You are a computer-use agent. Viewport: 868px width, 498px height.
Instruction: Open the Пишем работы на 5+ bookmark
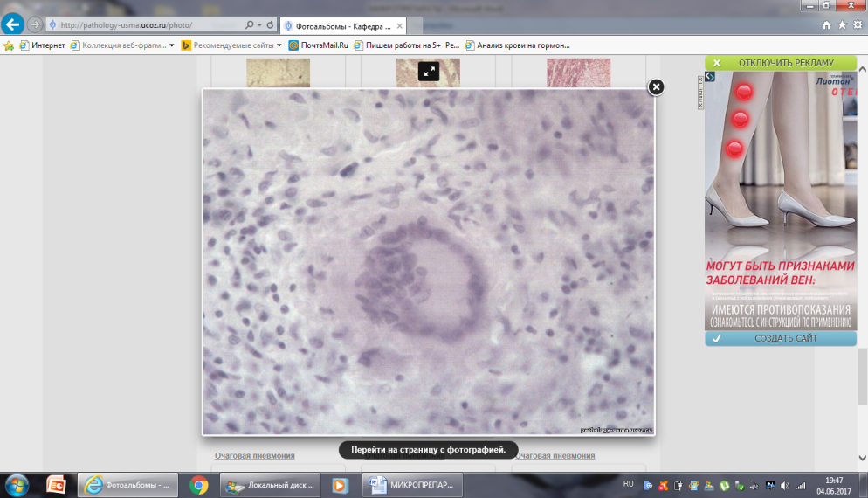pyautogui.click(x=406, y=45)
